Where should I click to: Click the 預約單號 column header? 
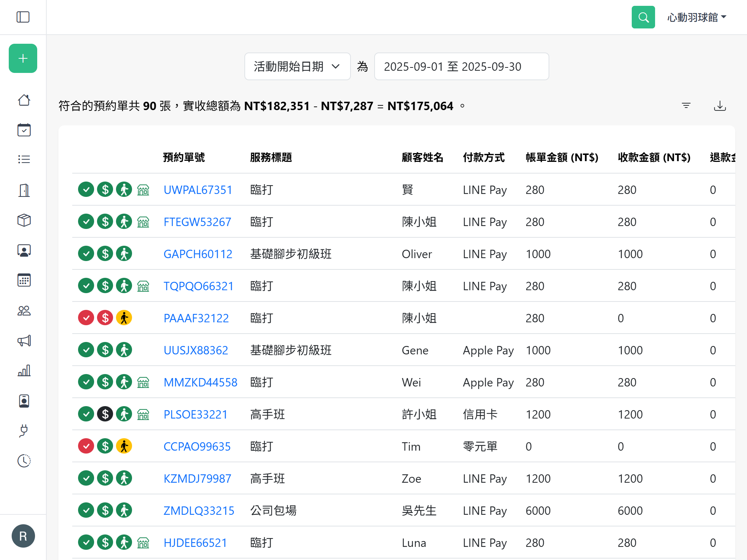point(184,157)
